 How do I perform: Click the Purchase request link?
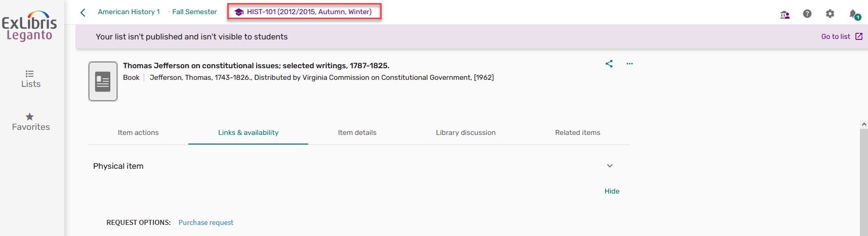[206, 222]
